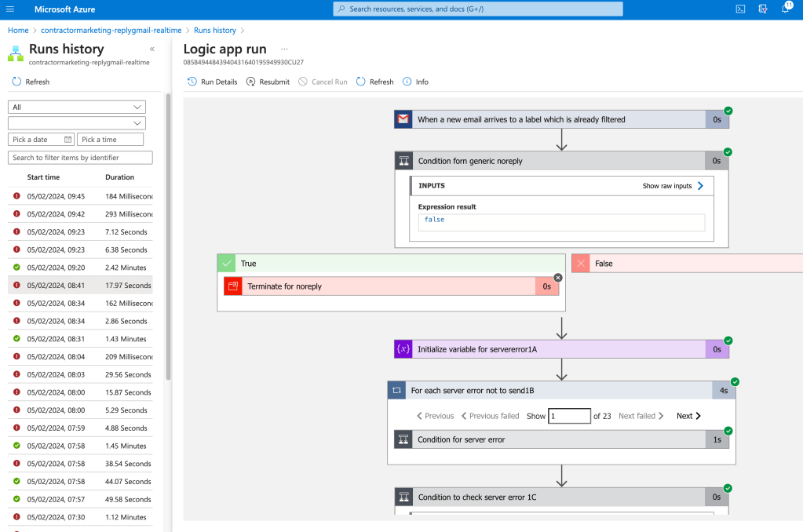Click the skipped status badge on Terminate
Viewport: 803px width, 532px height.
[558, 278]
